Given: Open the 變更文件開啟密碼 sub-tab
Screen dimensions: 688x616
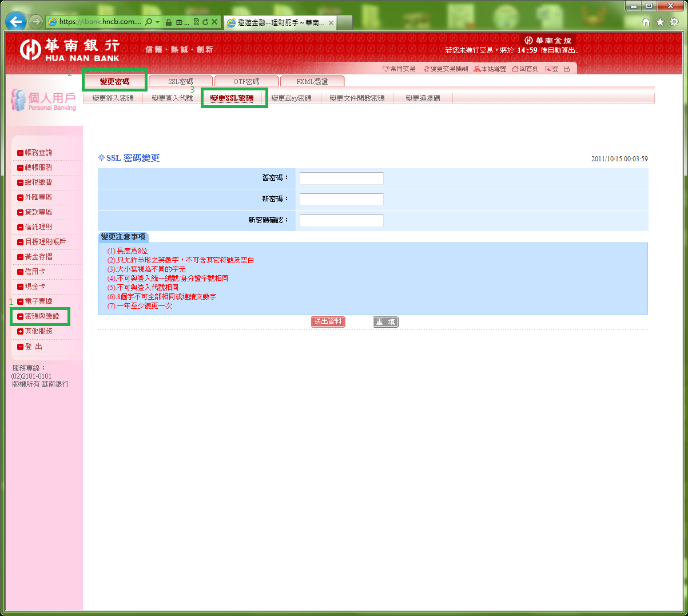Looking at the screenshot, I should tap(357, 98).
